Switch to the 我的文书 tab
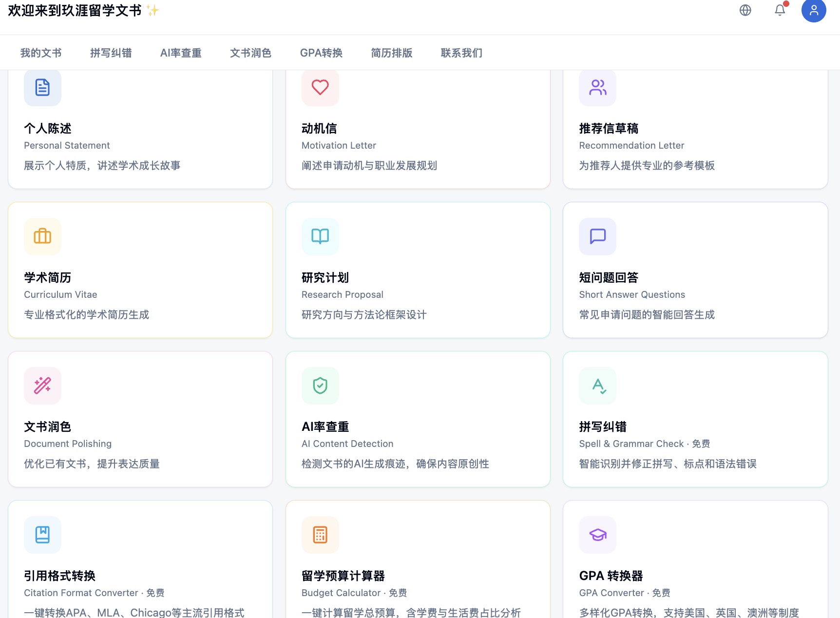This screenshot has height=618, width=840. pyautogui.click(x=41, y=53)
